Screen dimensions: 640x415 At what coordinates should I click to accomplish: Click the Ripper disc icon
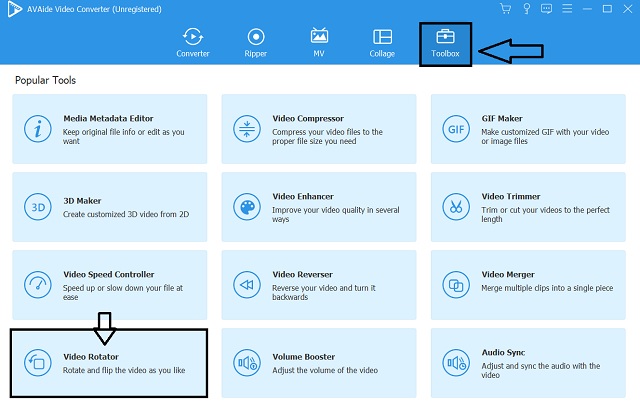[x=256, y=37]
